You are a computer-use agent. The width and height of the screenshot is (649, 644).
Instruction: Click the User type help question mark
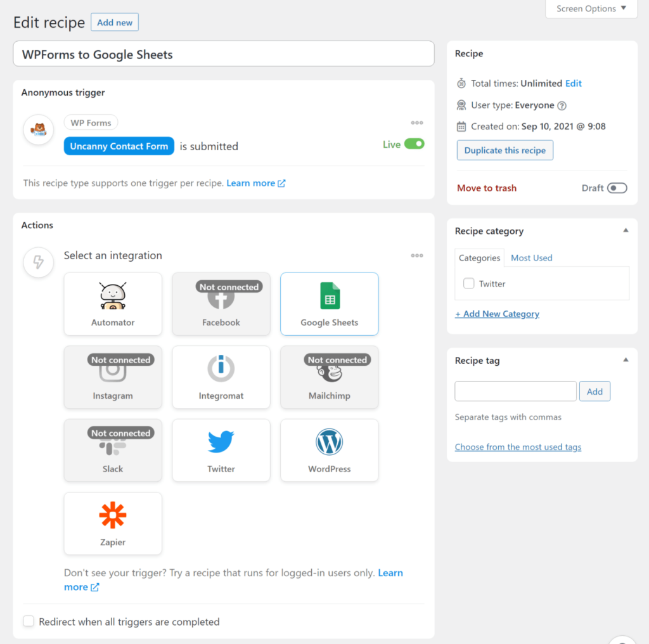point(562,106)
